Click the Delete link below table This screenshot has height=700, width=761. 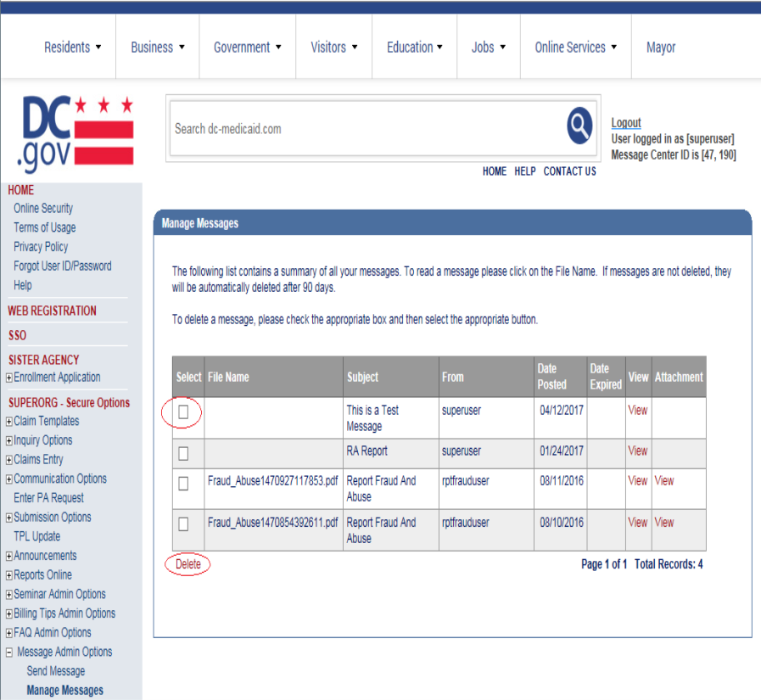(188, 564)
